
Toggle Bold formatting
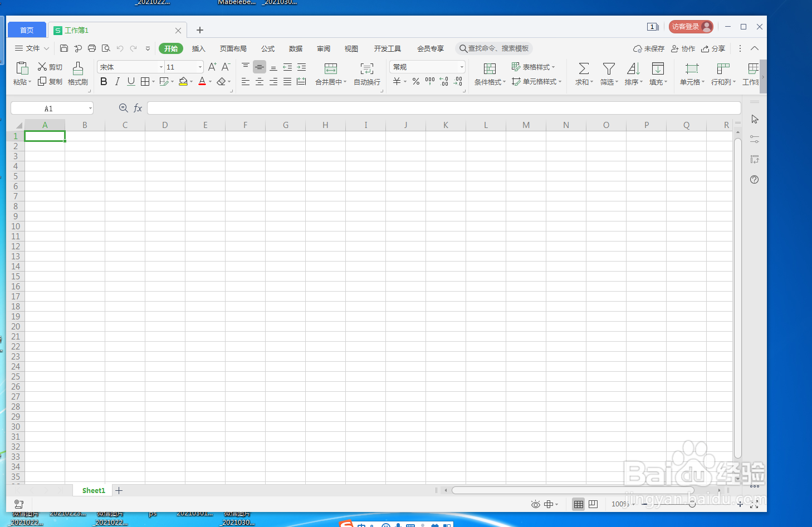click(x=104, y=81)
